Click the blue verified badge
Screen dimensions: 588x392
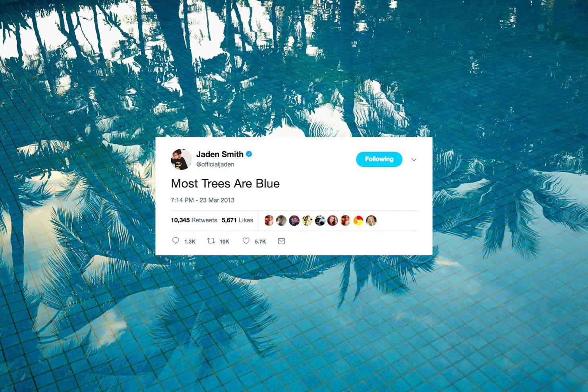click(x=249, y=154)
